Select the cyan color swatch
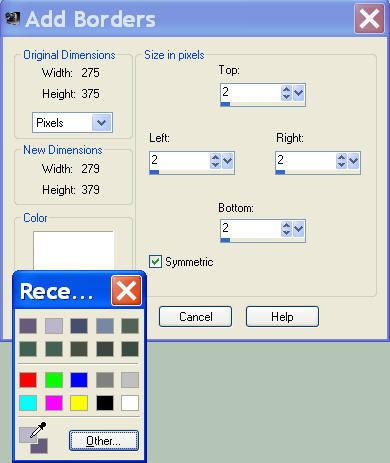The width and height of the screenshot is (390, 463). point(28,403)
